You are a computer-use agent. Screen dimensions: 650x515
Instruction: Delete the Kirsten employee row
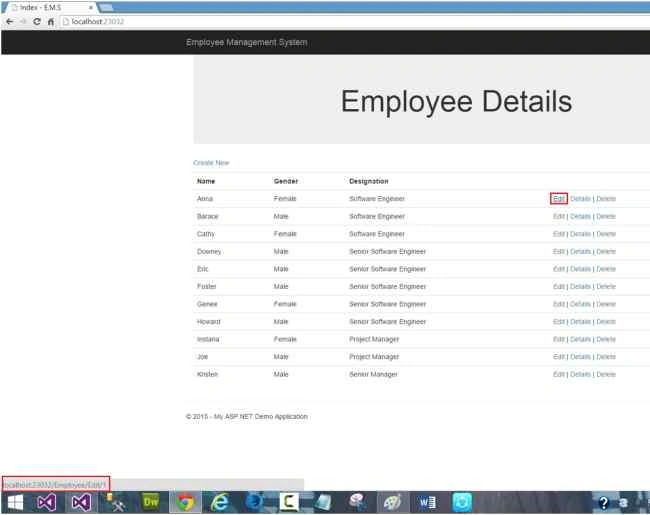[x=606, y=374]
